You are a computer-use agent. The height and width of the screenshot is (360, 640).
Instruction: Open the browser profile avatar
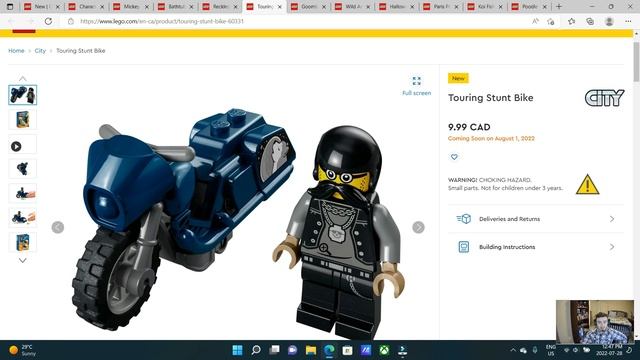[x=609, y=21]
